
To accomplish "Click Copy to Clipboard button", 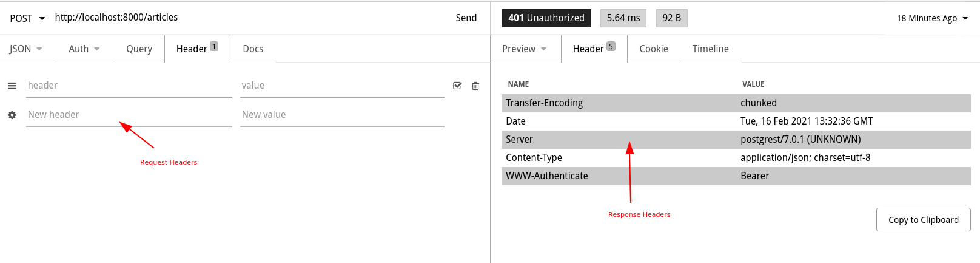I will [923, 220].
